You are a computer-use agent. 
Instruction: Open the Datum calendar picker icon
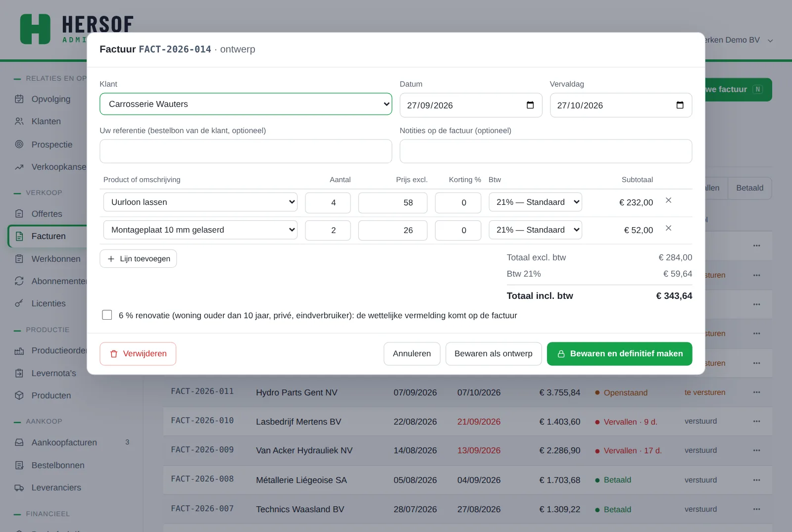coord(530,105)
